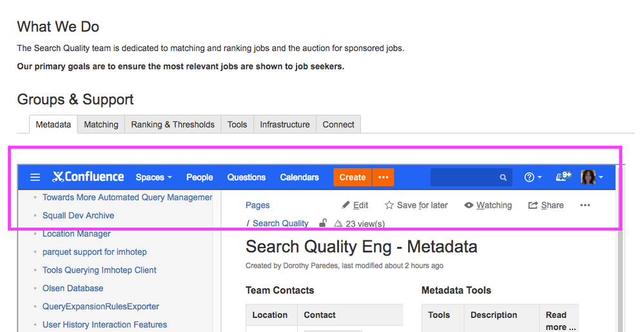The image size is (644, 332).
Task: Select the Infrastructure tab
Action: 285,124
